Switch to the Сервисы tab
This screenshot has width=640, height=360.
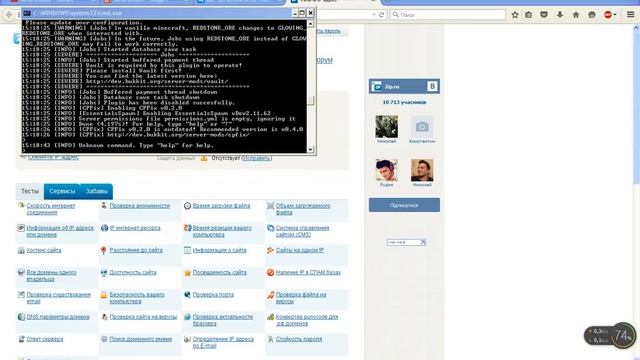(x=62, y=191)
